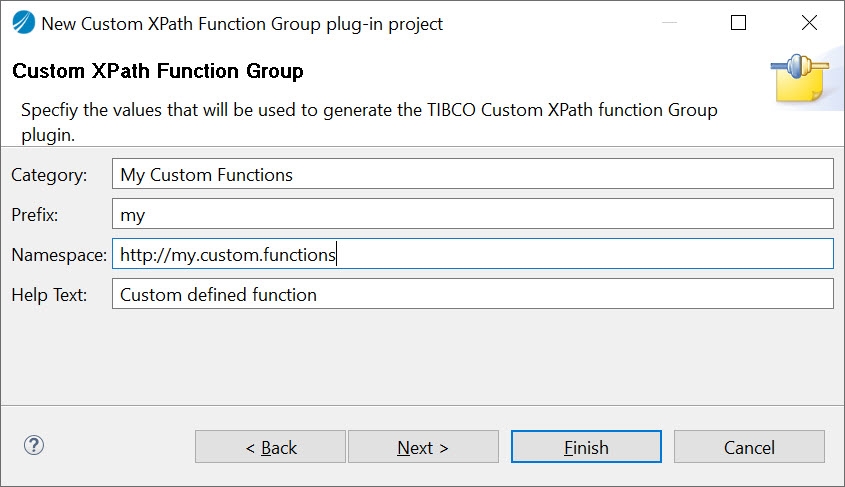Select the Help Text input field

[x=472, y=294]
